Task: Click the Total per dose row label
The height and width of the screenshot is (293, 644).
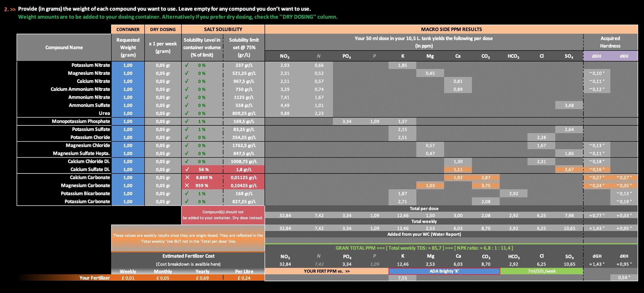Action: (424, 209)
